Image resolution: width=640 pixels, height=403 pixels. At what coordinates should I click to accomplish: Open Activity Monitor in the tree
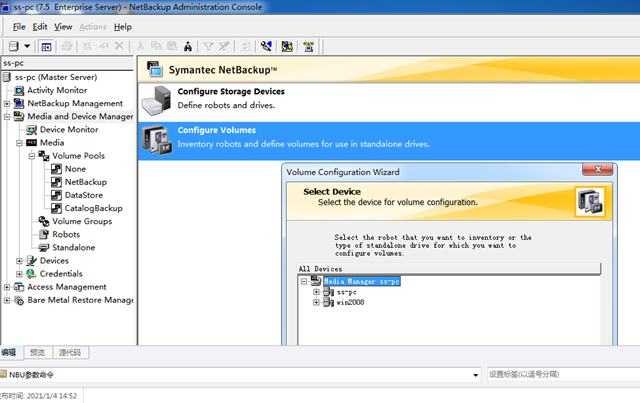pos(57,90)
